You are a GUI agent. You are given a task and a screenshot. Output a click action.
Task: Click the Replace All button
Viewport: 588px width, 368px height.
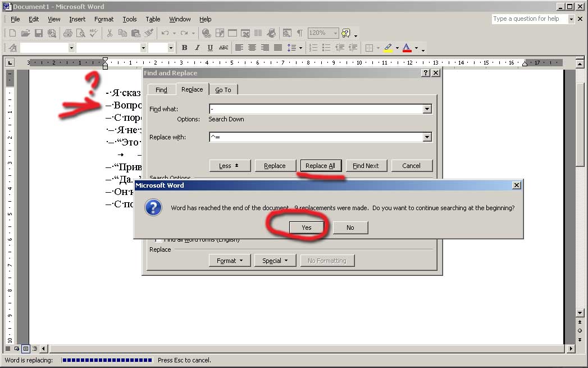(320, 165)
